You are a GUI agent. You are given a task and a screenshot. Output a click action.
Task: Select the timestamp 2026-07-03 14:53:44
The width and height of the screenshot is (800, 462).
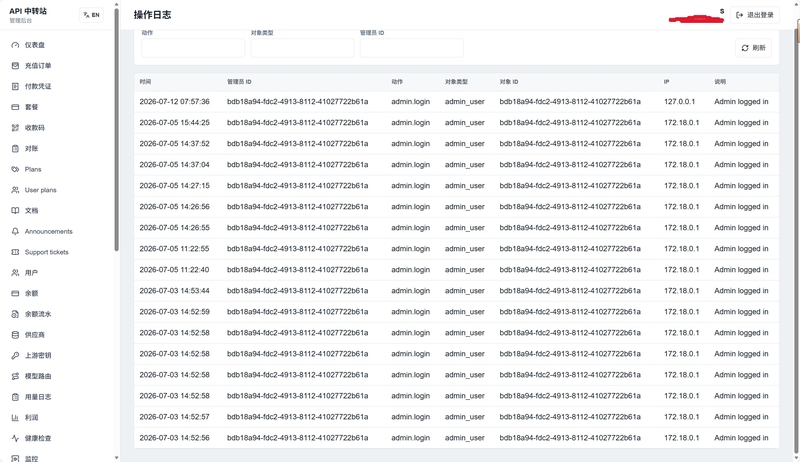click(x=174, y=291)
